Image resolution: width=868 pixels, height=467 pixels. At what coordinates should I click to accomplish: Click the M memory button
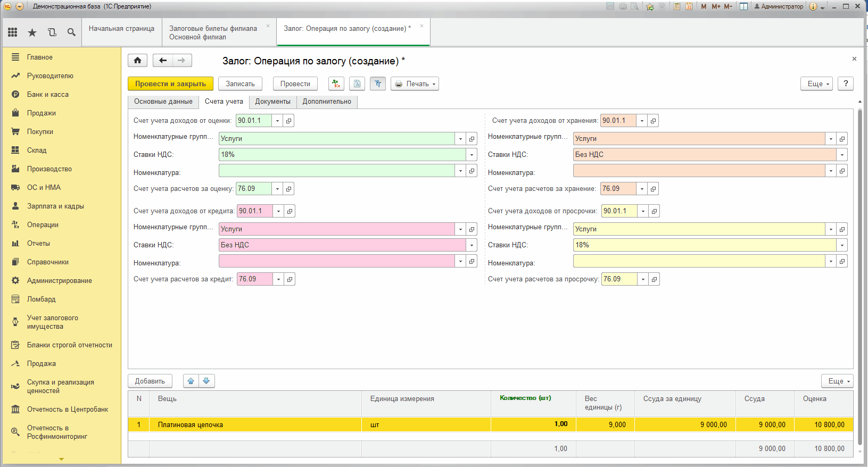tap(704, 6)
